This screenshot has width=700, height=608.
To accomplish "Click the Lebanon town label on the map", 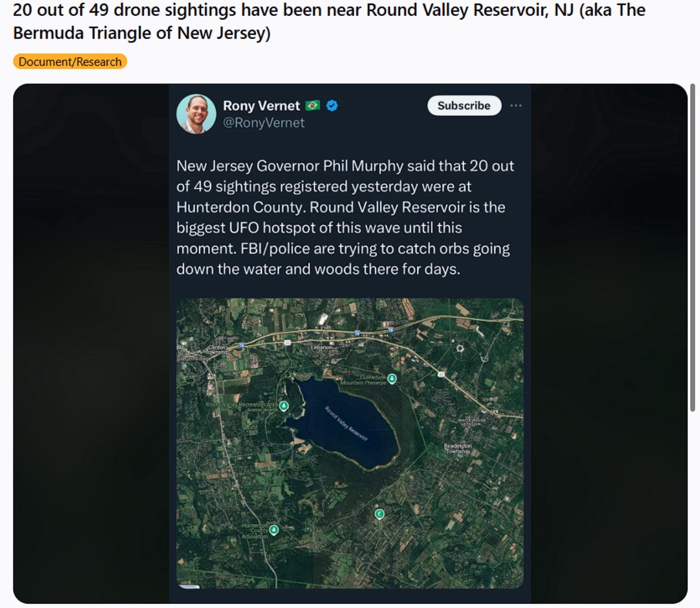I will point(321,347).
